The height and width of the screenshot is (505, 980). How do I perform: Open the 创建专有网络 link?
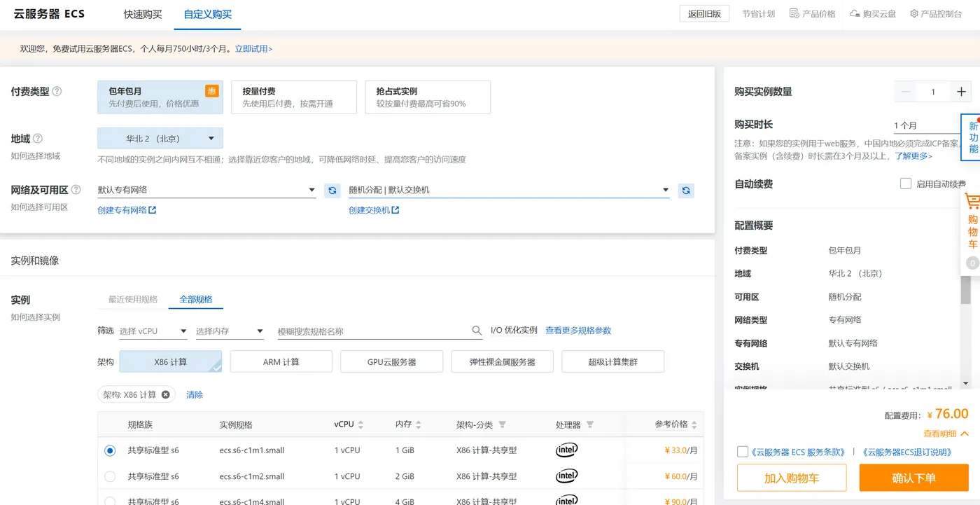127,210
